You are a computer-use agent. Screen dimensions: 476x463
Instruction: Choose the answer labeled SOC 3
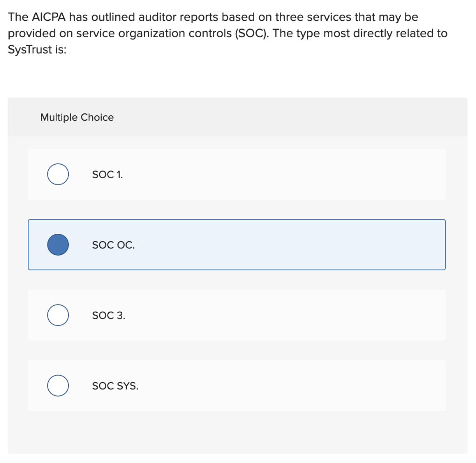(x=237, y=315)
